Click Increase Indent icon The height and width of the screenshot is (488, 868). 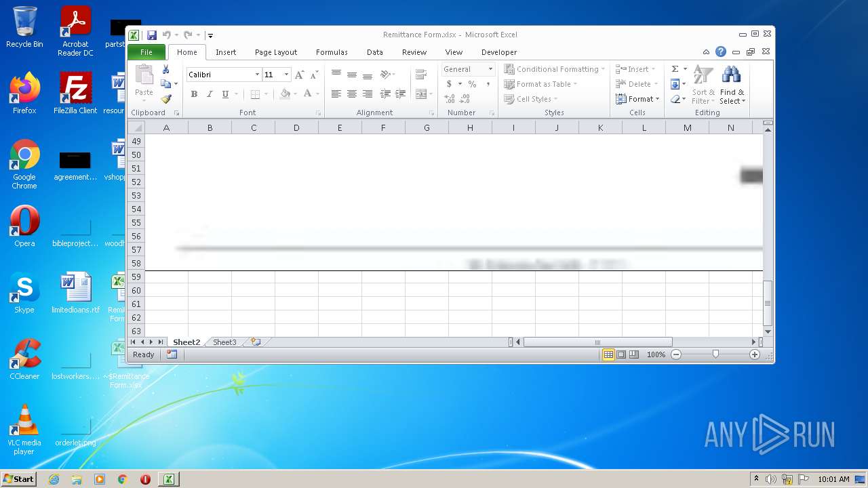tap(400, 94)
